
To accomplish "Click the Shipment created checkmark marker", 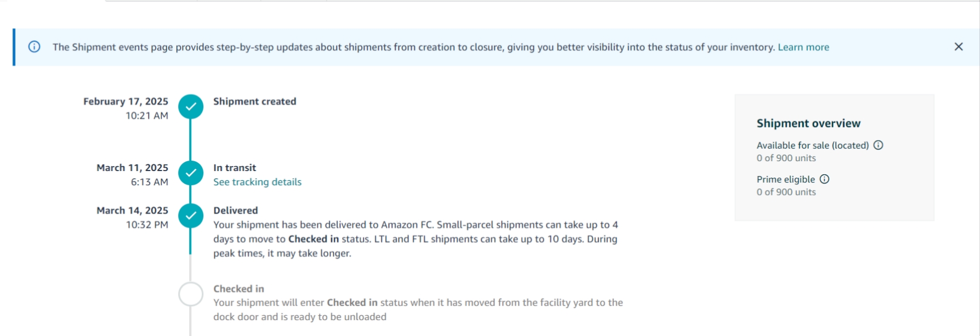I will (191, 107).
